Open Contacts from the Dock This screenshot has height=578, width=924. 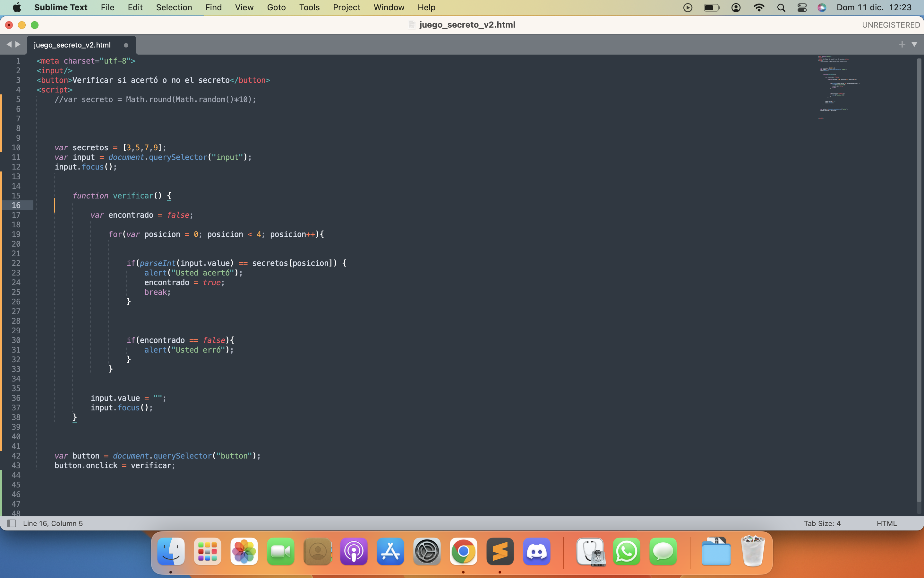[317, 551]
